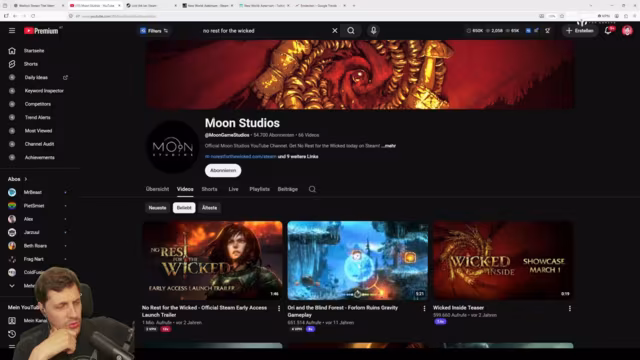Click the Wicked Inside Teaser title

458,308
